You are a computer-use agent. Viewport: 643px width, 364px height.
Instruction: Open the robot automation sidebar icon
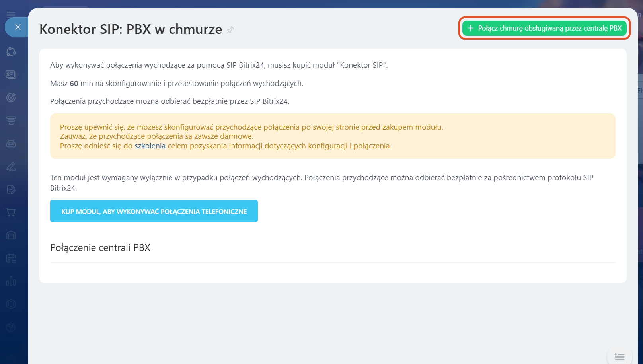click(x=11, y=143)
